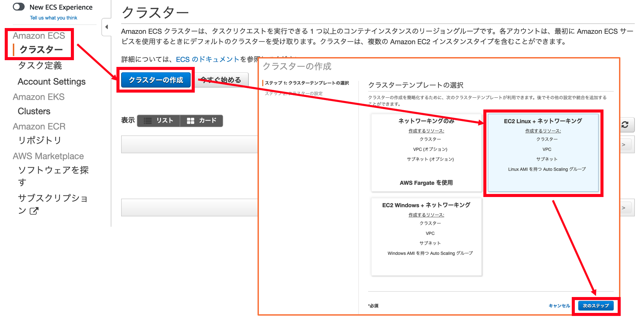
Task: Click the grid icon in the カード button
Action: 191,121
